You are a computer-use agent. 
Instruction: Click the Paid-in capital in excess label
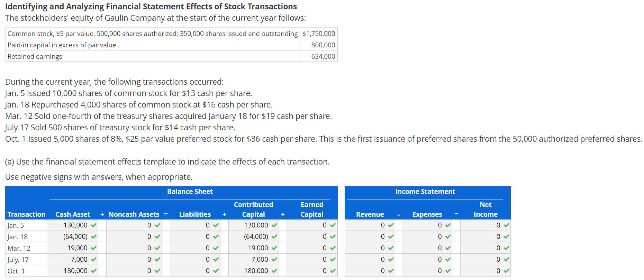click(x=62, y=45)
